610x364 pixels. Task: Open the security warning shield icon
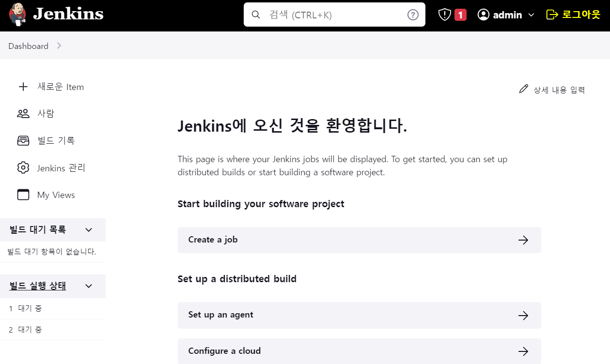(444, 15)
